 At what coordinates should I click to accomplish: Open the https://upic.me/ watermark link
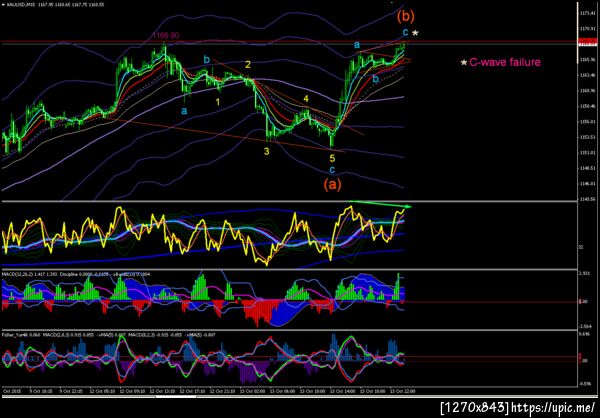pyautogui.click(x=553, y=408)
